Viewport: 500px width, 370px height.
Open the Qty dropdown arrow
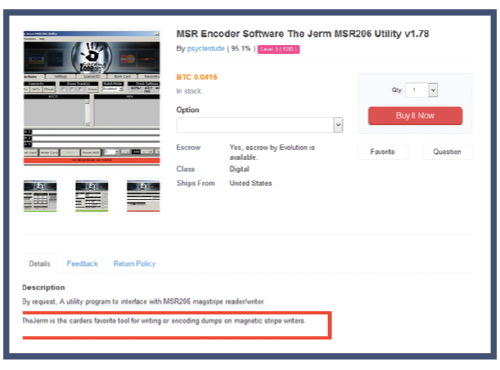click(433, 90)
